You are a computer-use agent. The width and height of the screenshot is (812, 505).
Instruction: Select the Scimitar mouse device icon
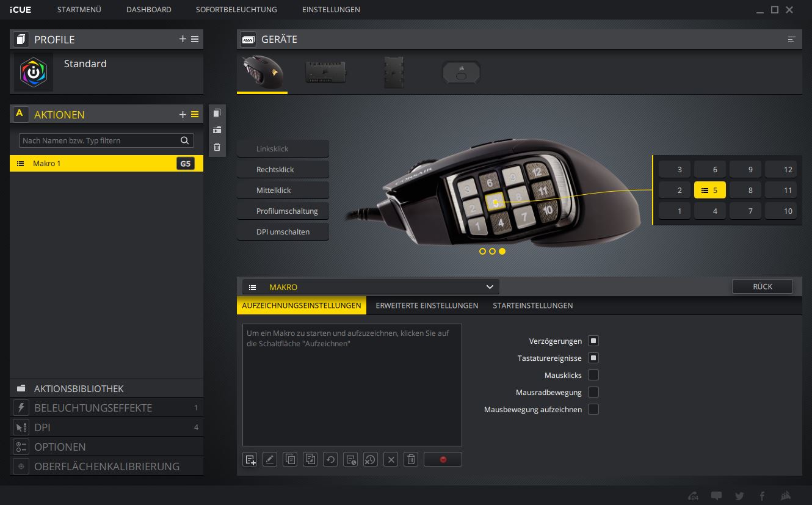(263, 73)
